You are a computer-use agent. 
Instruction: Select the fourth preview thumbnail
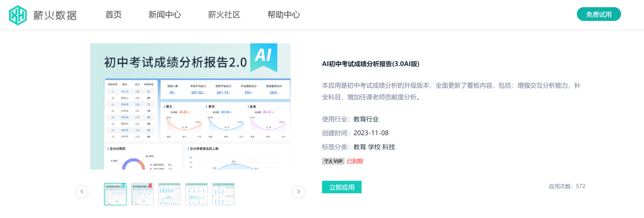[196, 194]
